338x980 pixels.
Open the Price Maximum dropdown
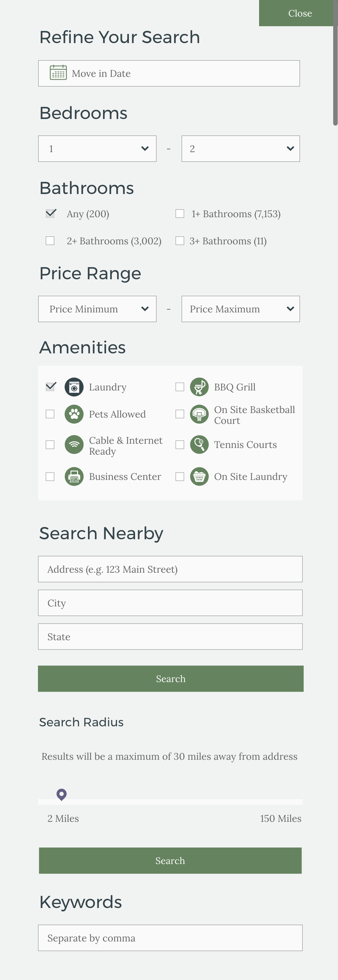click(x=241, y=309)
